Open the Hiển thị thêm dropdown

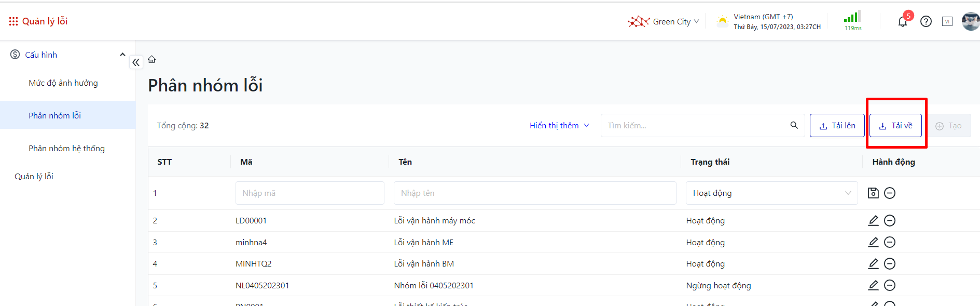tap(559, 125)
